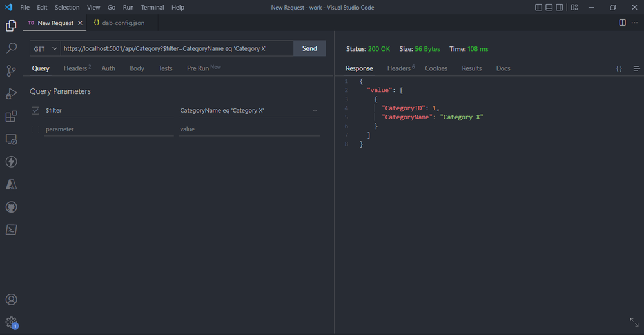Select the request Query tab
This screenshot has height=335, width=644.
pyautogui.click(x=41, y=68)
